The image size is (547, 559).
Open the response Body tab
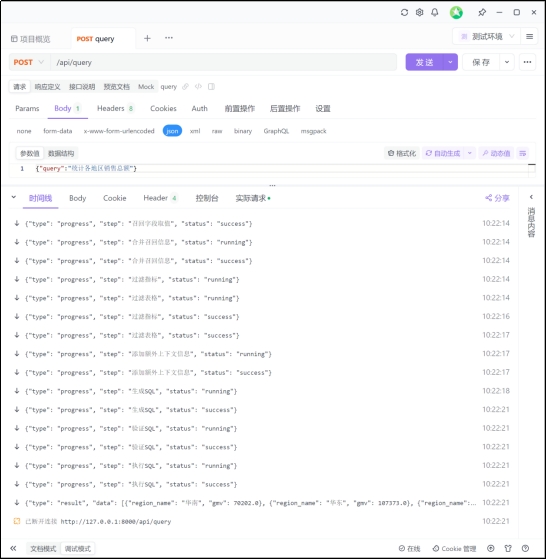(x=77, y=198)
